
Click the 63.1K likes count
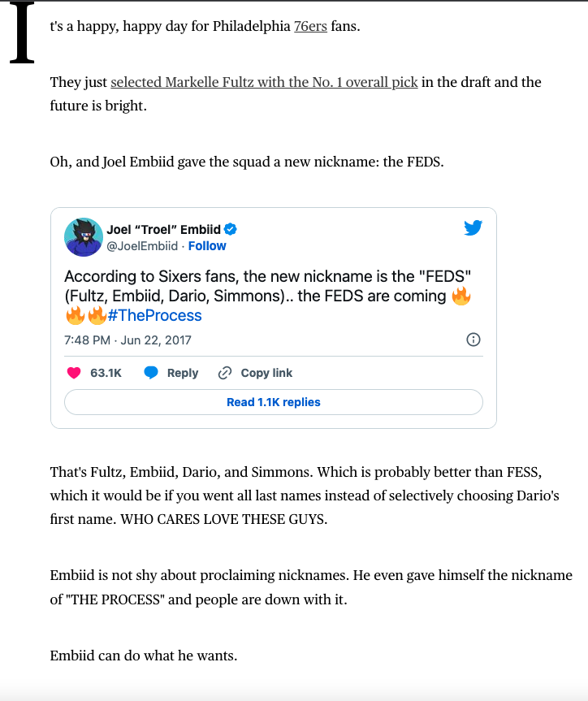[x=106, y=373]
